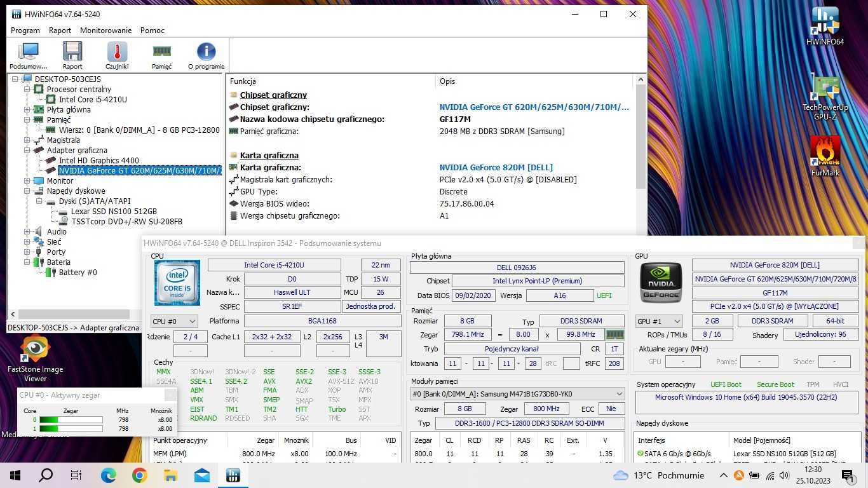Select the highlighted NVIDIA GeForce GT tree item
The image size is (868, 488).
[140, 171]
